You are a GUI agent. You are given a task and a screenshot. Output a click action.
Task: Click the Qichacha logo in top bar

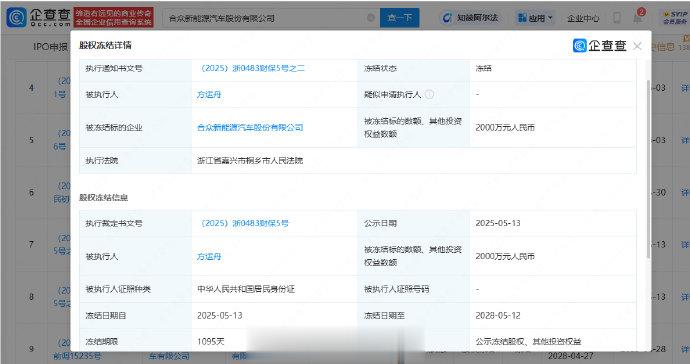tap(38, 17)
